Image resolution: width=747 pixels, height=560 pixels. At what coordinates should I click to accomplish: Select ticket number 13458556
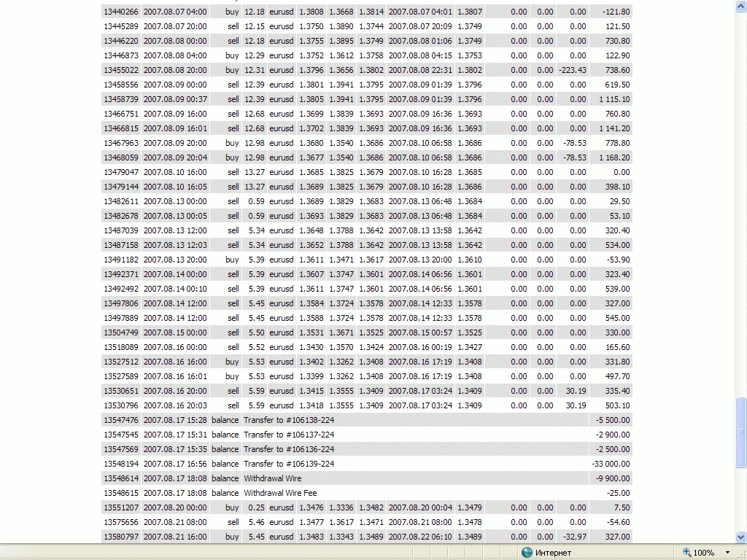tap(121, 85)
